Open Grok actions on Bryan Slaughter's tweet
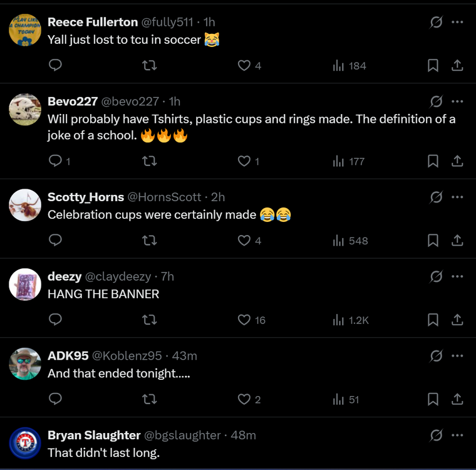The height and width of the screenshot is (470, 476). tap(437, 435)
